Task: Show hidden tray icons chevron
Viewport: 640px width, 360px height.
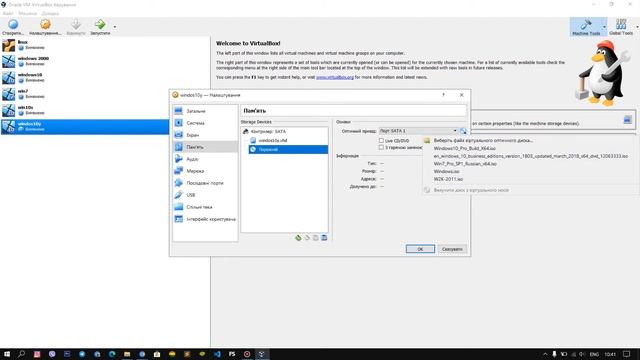Action: pos(545,354)
